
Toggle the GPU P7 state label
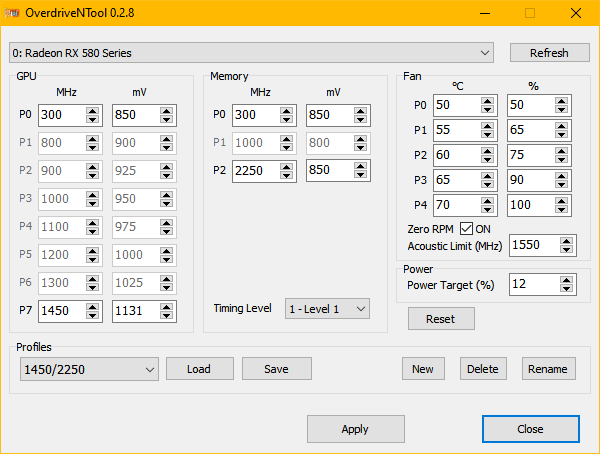25,310
